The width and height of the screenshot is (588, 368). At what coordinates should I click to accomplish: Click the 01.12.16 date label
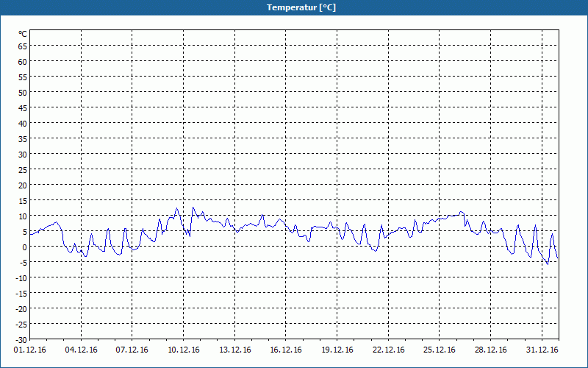point(30,350)
